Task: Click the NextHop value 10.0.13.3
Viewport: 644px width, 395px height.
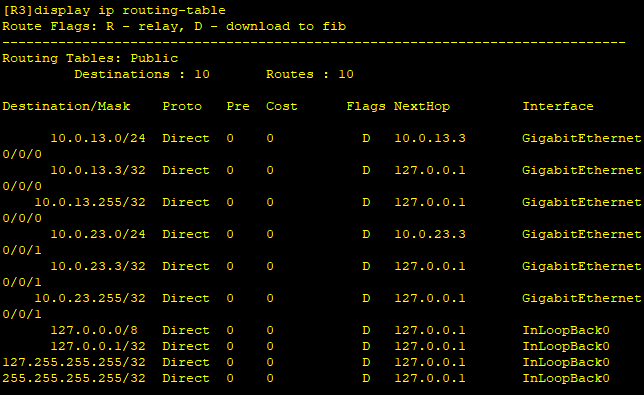Action: 430,138
